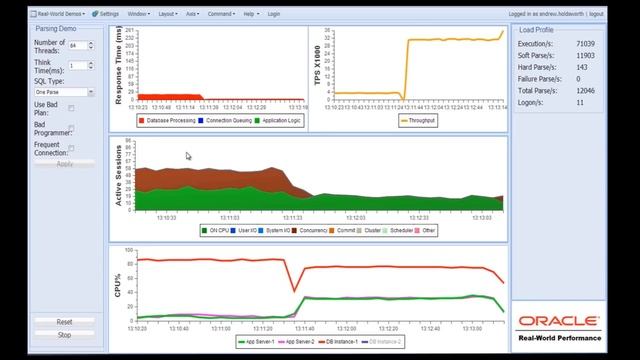640x360 pixels.
Task: Click the Think Time input field
Action: pyautogui.click(x=78, y=66)
